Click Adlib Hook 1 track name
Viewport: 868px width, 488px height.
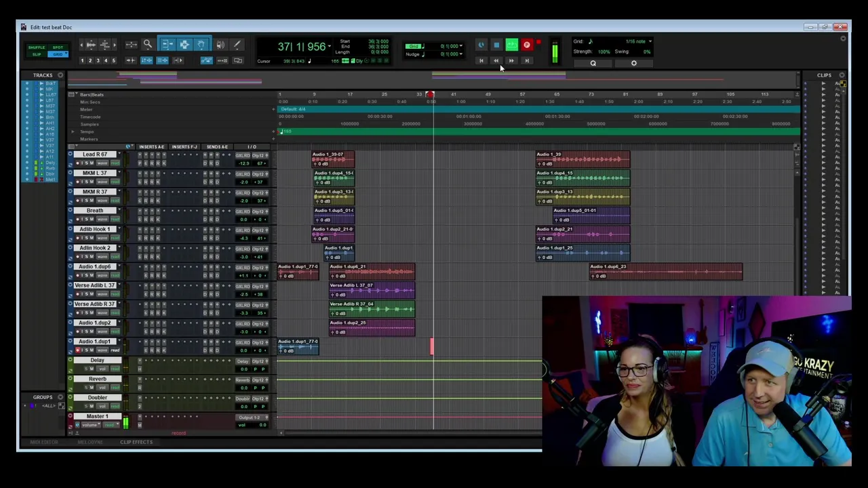coord(95,229)
